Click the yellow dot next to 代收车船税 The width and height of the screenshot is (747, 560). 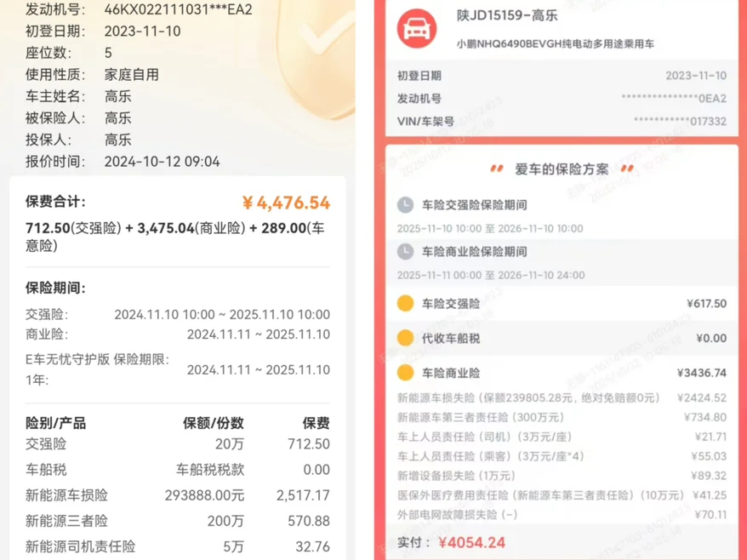406,338
